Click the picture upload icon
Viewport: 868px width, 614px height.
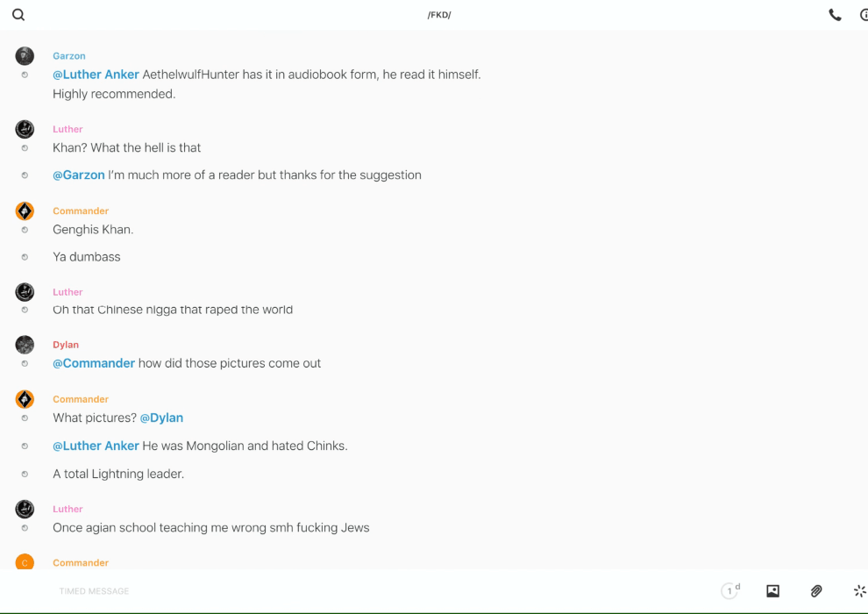[772, 591]
